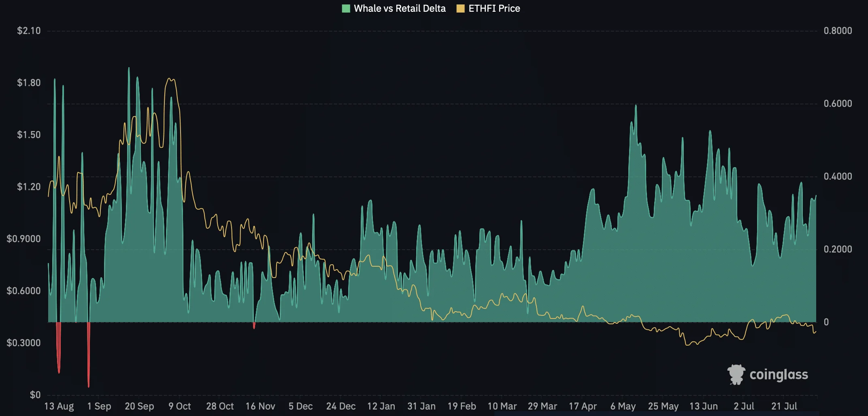Click the $0 left axis label
This screenshot has height=416, width=868.
35,395
